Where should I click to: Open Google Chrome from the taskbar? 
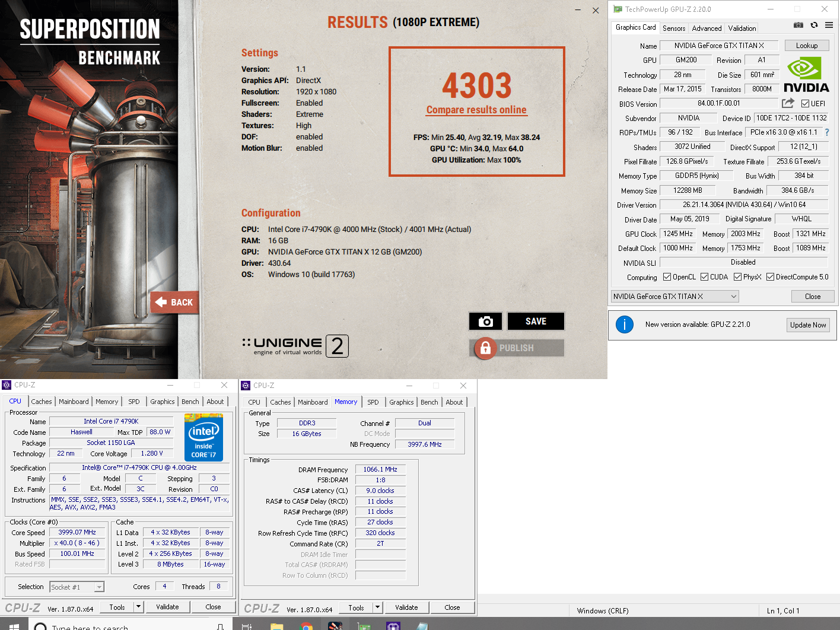pos(306,626)
